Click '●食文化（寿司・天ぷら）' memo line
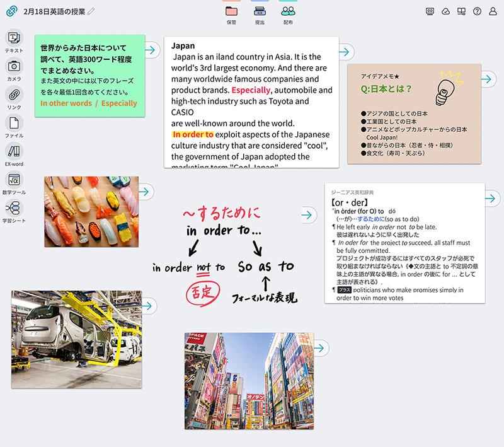This screenshot has height=447, width=504. pyautogui.click(x=392, y=153)
